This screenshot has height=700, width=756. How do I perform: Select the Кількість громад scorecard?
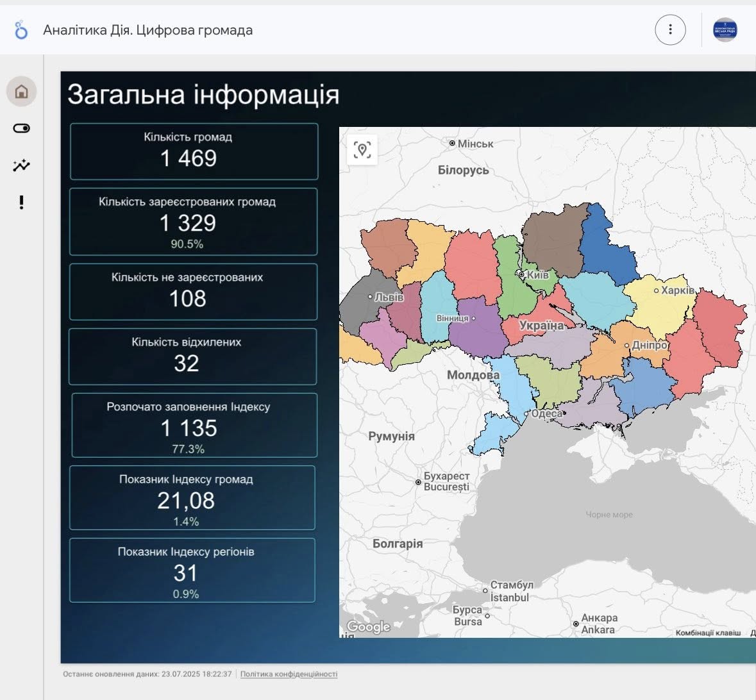[x=194, y=151]
